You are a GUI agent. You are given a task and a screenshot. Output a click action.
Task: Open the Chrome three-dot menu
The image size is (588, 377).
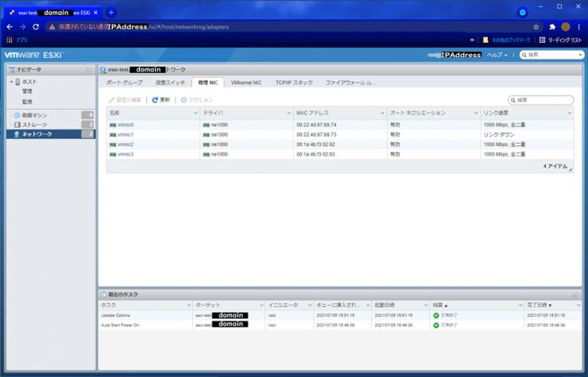(579, 27)
